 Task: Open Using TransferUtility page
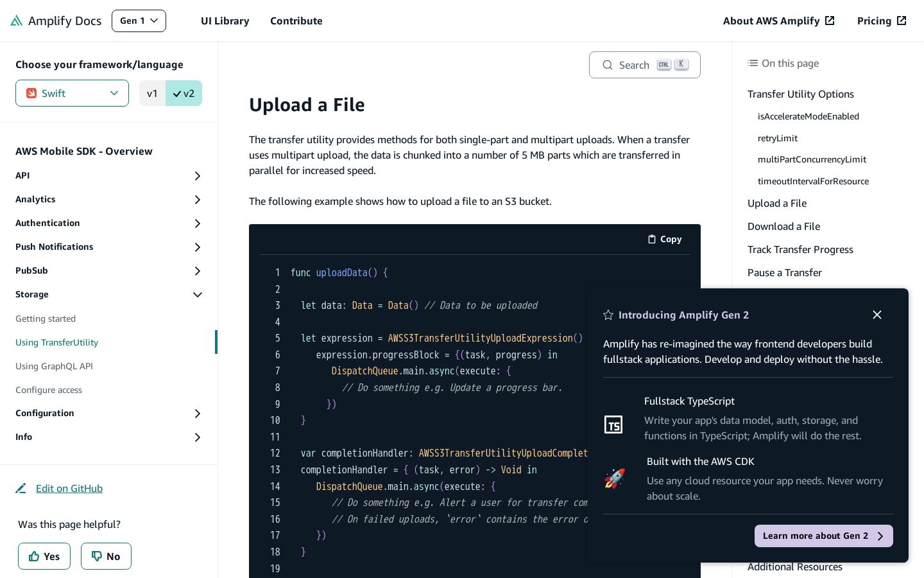click(x=56, y=342)
